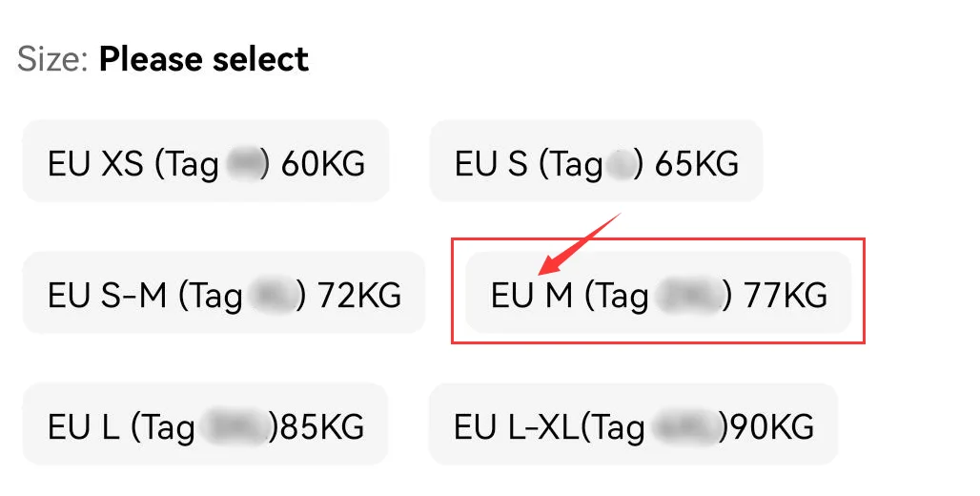This screenshot has height=496, width=980.
Task: Tap the 60KG weight size option
Action: click(205, 162)
